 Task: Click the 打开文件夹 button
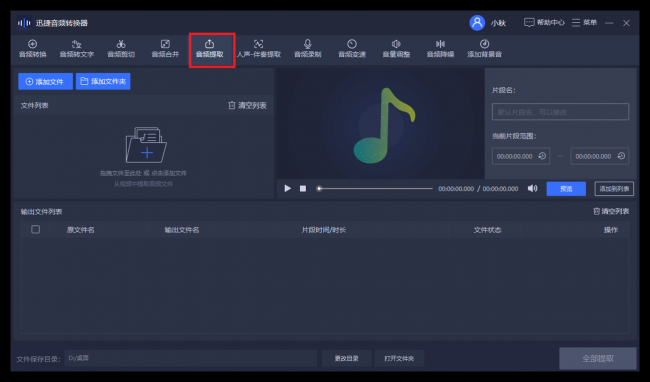pyautogui.click(x=399, y=358)
